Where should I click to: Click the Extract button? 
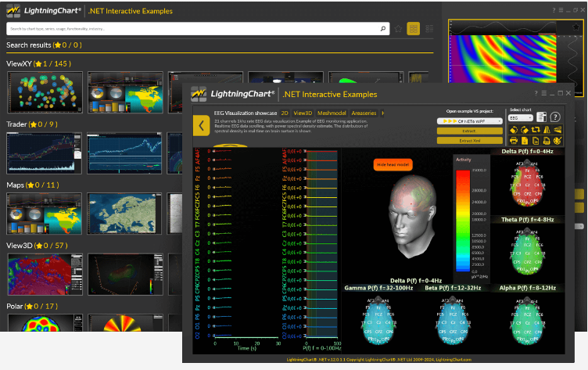click(469, 131)
